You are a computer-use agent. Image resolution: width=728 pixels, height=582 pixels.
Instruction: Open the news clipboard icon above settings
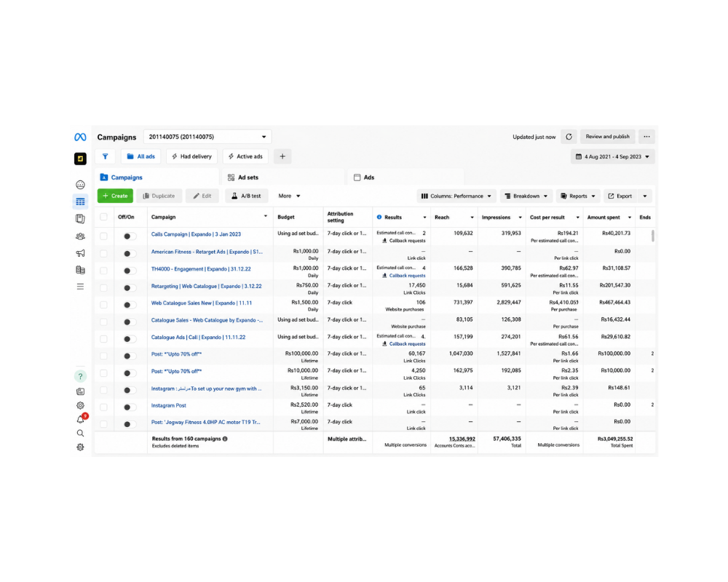pos(80,391)
